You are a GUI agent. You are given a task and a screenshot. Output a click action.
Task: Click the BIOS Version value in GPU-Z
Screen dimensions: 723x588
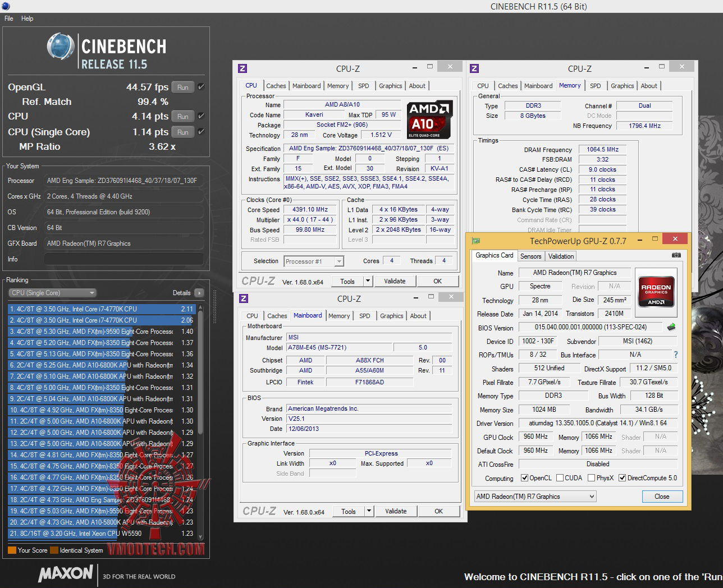pyautogui.click(x=591, y=327)
